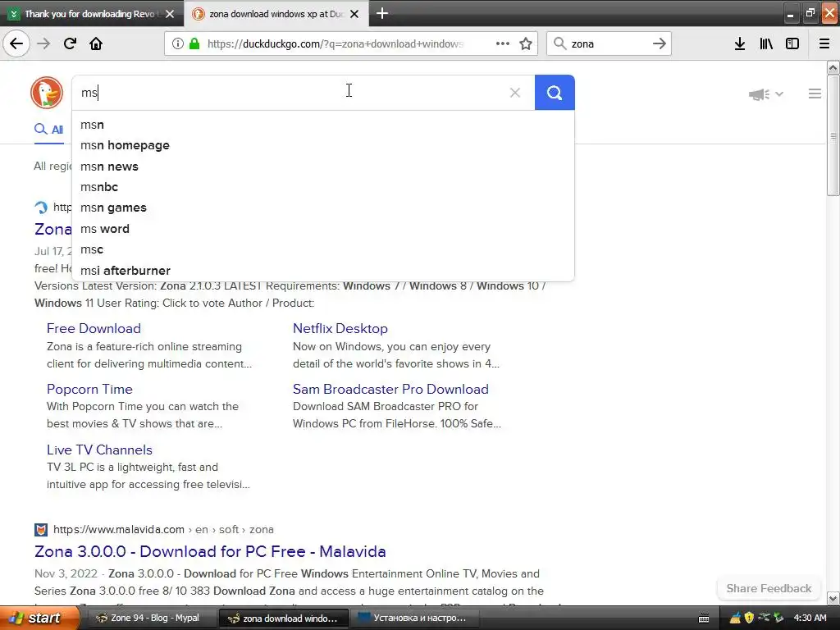Open the Popcorn Time sitelink

coord(89,389)
